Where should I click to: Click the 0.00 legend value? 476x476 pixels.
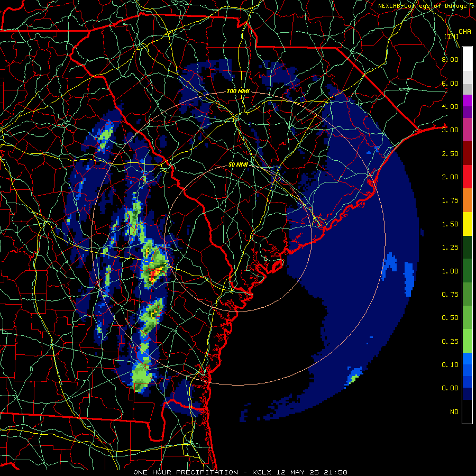pyautogui.click(x=450, y=388)
